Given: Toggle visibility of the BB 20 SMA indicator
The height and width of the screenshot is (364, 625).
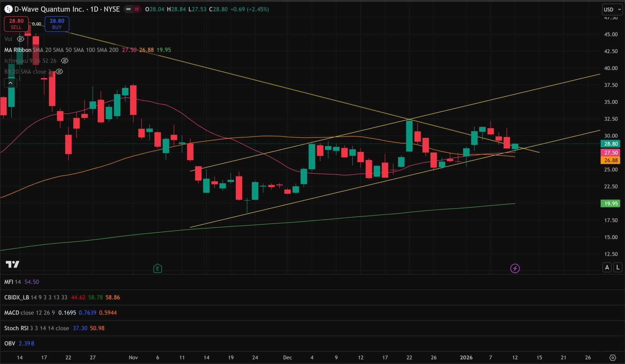Looking at the screenshot, I should [59, 72].
